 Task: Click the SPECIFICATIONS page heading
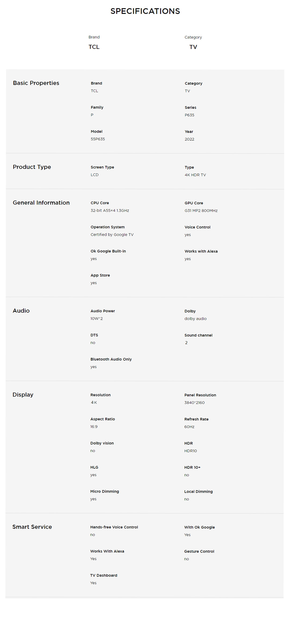[x=145, y=11]
